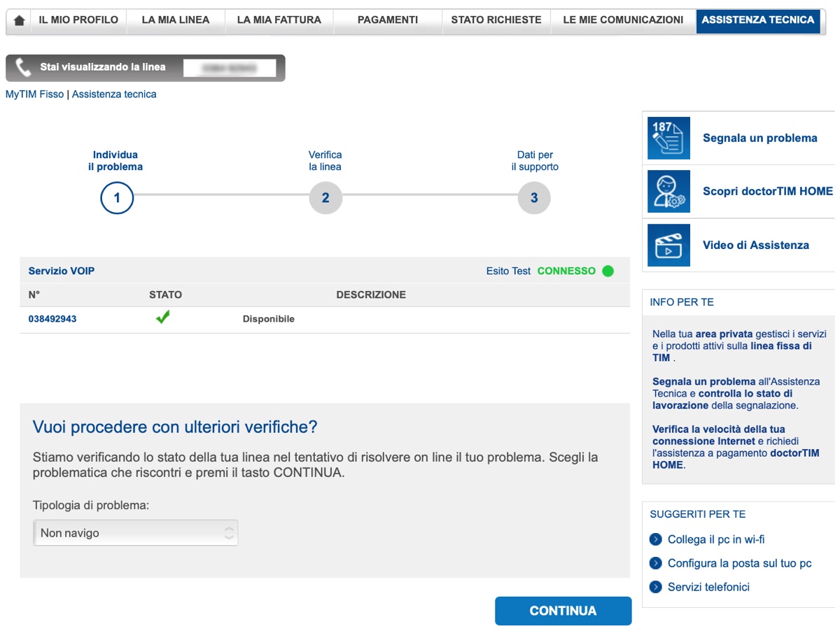Click arrow icon beside Collega il pc in wi-fi
840x638 pixels.
pyautogui.click(x=656, y=539)
